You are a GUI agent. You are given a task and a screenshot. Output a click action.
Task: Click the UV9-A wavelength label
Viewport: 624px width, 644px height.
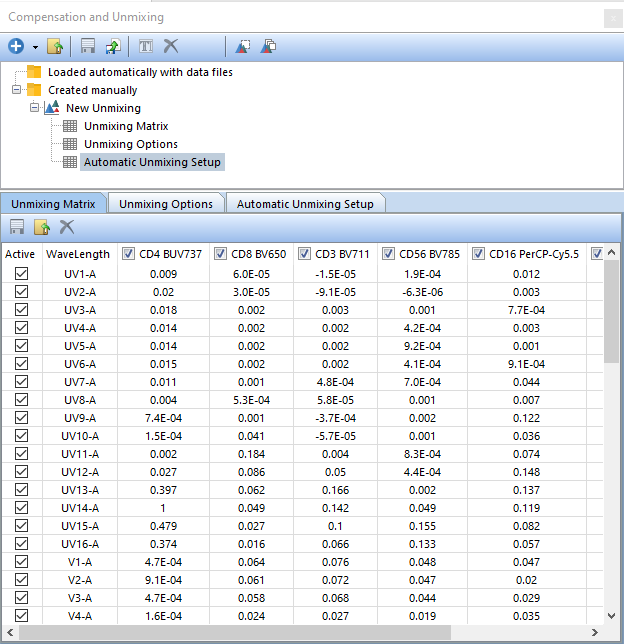pos(80,418)
